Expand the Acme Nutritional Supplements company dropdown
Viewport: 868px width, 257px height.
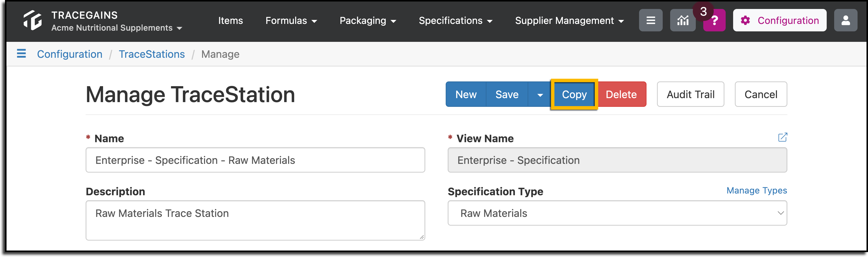click(x=116, y=28)
